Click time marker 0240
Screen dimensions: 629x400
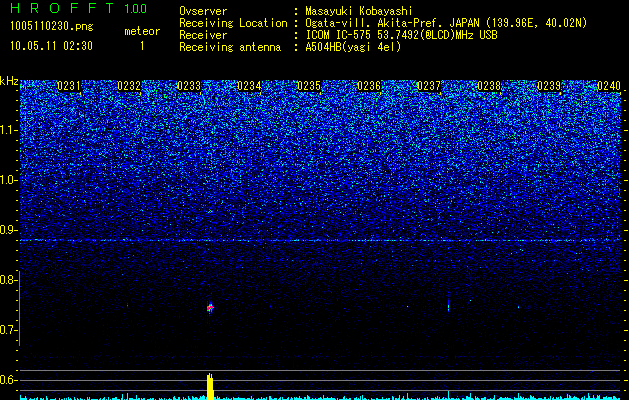(x=609, y=86)
